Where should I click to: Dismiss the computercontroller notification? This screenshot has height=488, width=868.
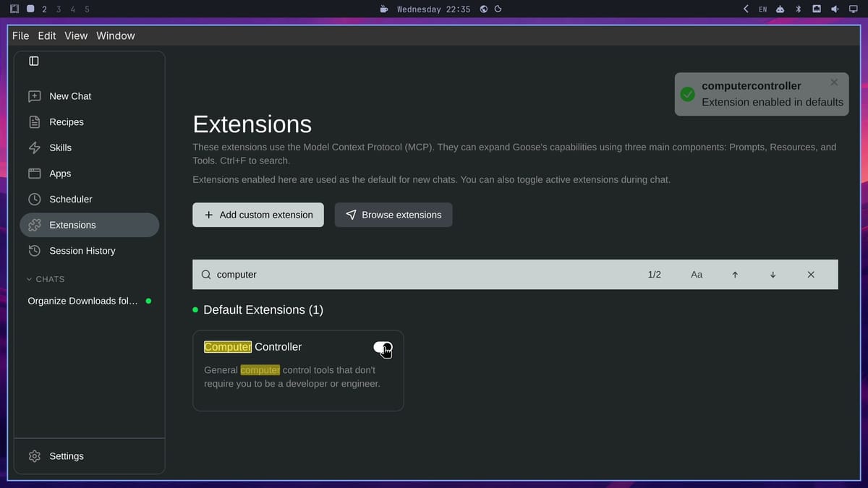coord(834,82)
